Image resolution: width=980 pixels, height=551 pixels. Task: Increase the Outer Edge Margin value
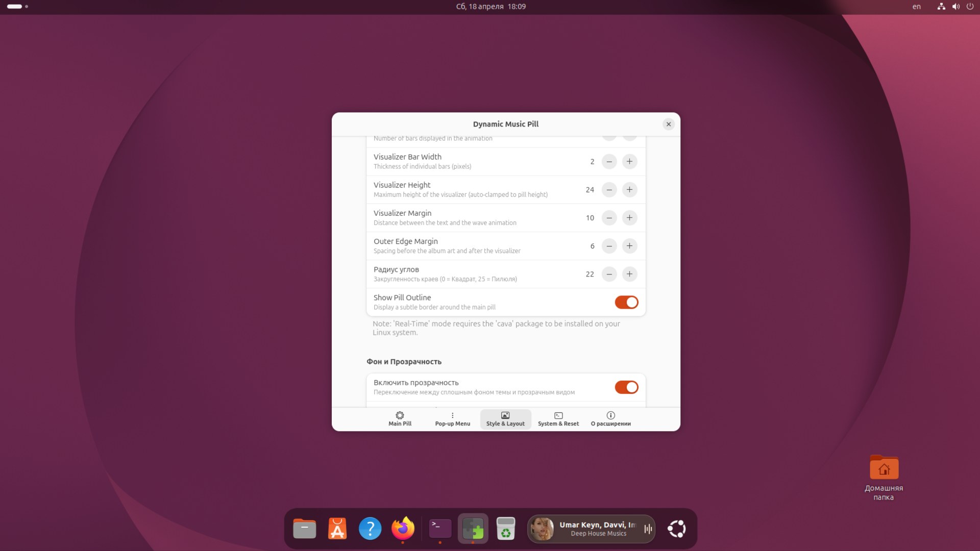(629, 246)
